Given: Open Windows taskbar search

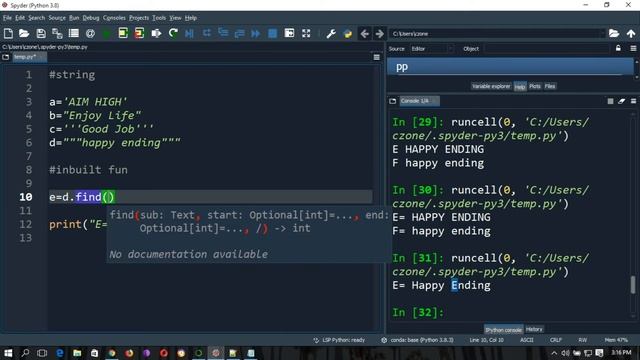Looking at the screenshot, I should (25, 353).
